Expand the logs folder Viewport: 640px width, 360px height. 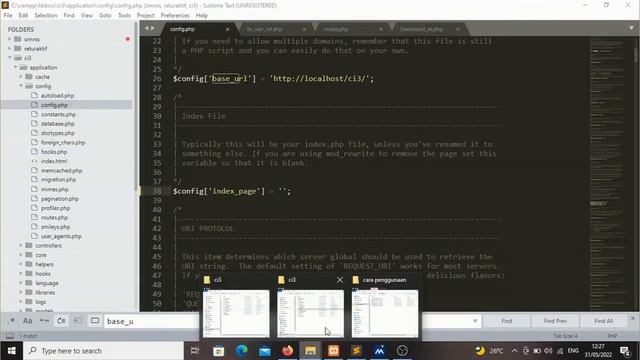click(x=21, y=302)
